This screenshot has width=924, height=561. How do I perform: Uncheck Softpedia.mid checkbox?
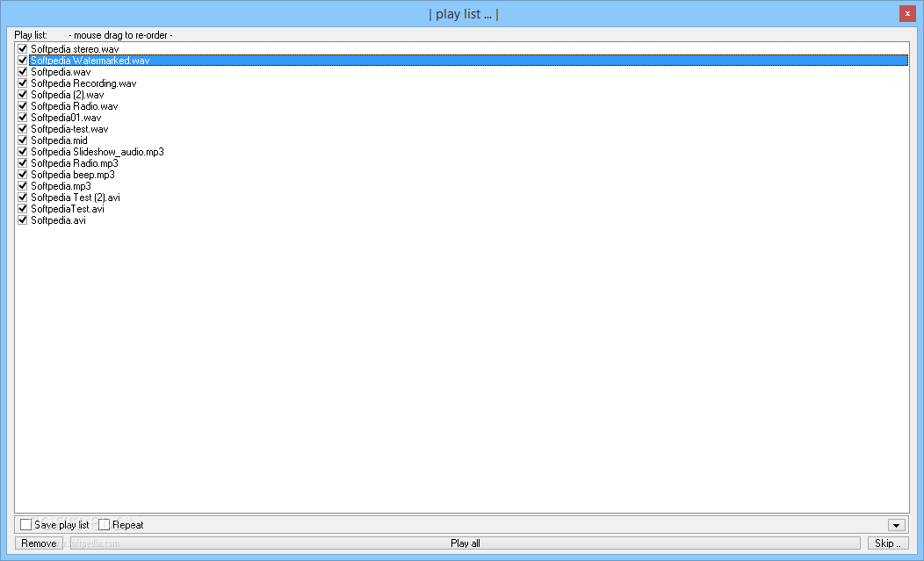pyautogui.click(x=22, y=140)
